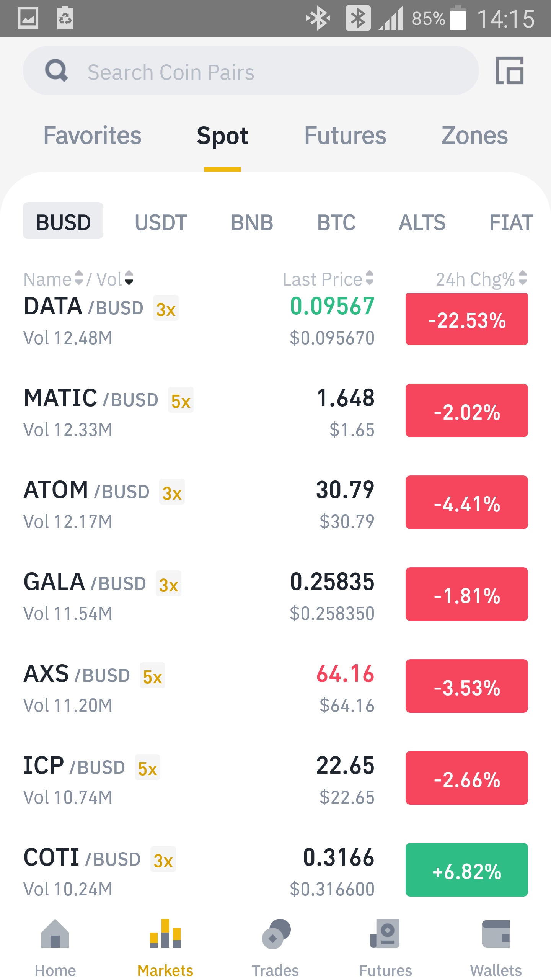Image resolution: width=551 pixels, height=980 pixels.
Task: Open Wallets from the bottom bar
Action: (x=496, y=948)
